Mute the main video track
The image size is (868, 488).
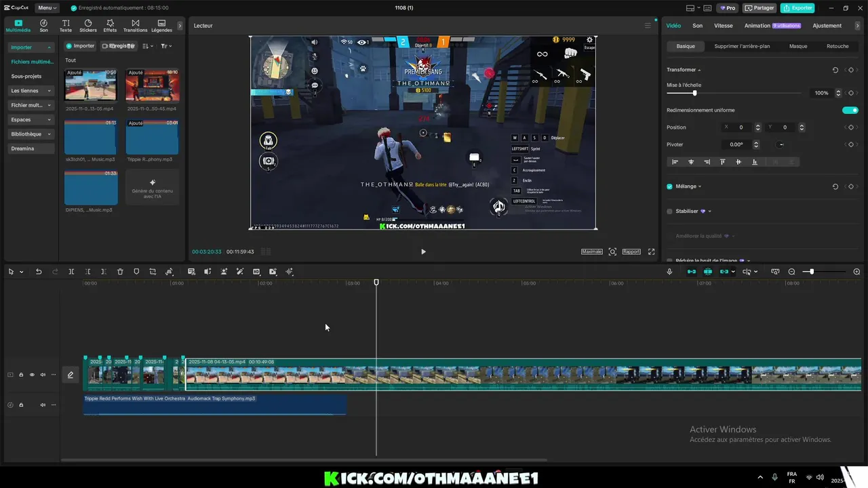(x=43, y=375)
